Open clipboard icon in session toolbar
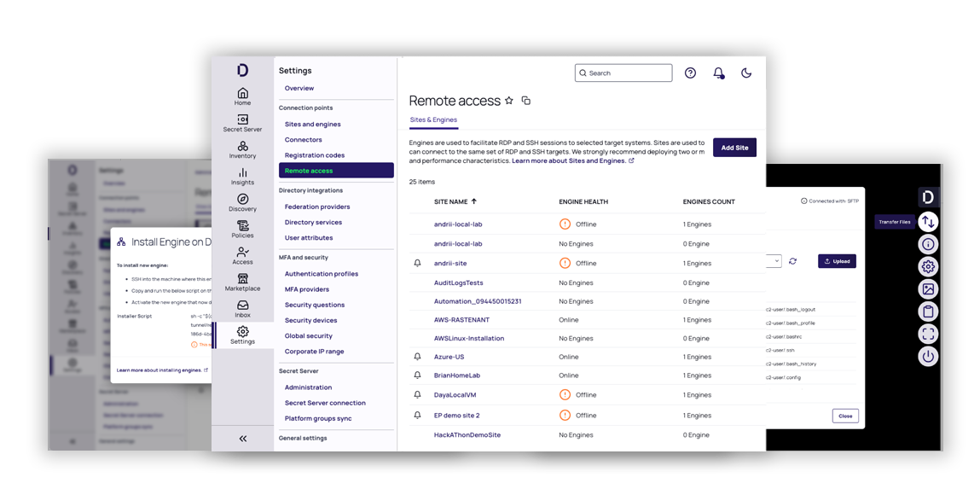This screenshot has width=980, height=489. 928,311
